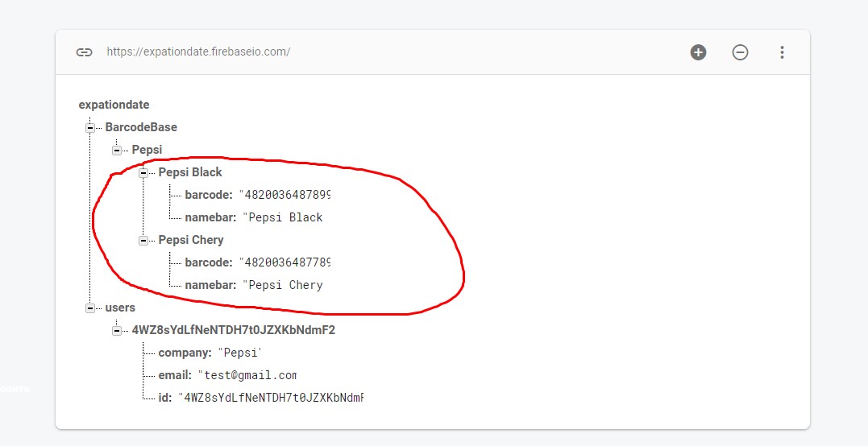This screenshot has width=868, height=446.
Task: Collapse the users node
Action: tap(89, 308)
